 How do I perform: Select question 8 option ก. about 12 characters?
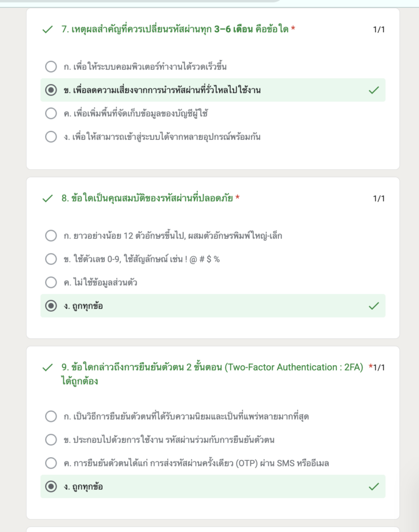51,235
